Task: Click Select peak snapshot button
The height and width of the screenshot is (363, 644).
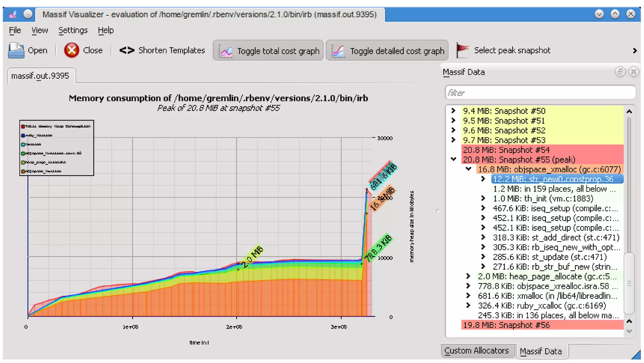Action: click(x=512, y=50)
